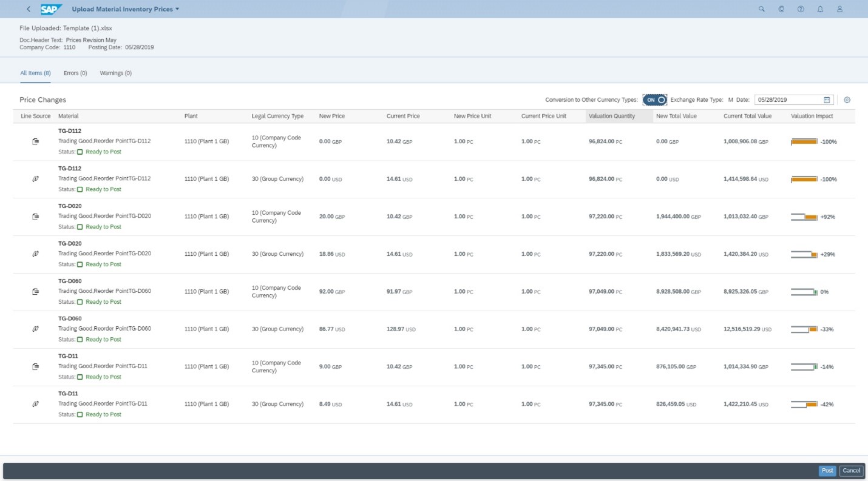
Task: Click the Cancel button
Action: (x=851, y=471)
